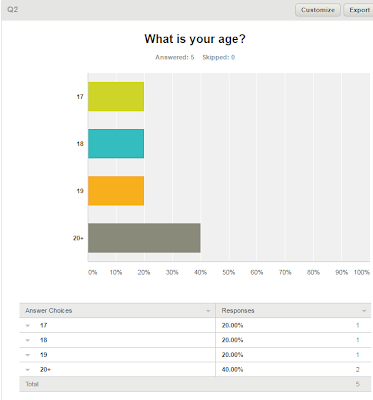Click the response count 1 for age 19
Image resolution: width=373 pixels, height=400 pixels.
(x=357, y=355)
